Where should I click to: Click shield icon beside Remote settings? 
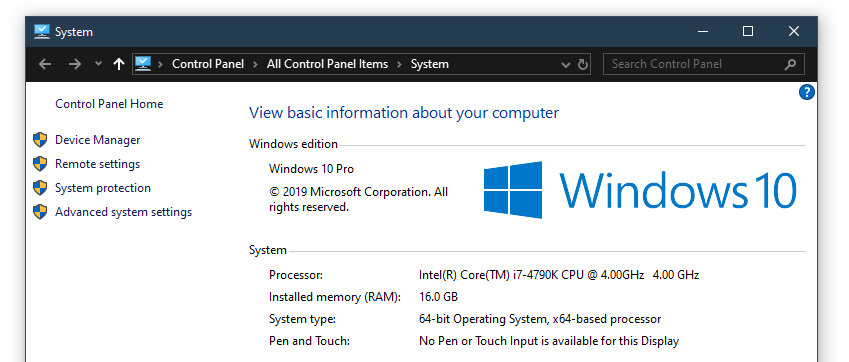[x=40, y=164]
